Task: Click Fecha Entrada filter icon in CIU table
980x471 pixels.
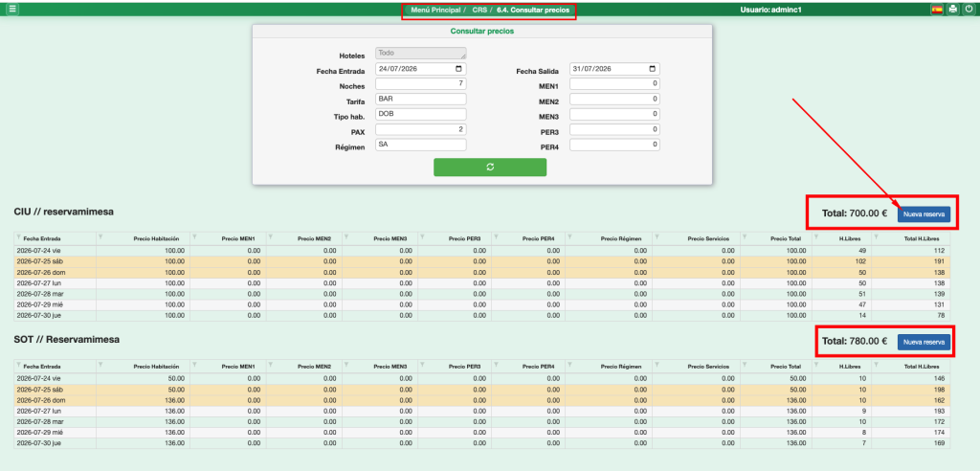Action: (19, 237)
